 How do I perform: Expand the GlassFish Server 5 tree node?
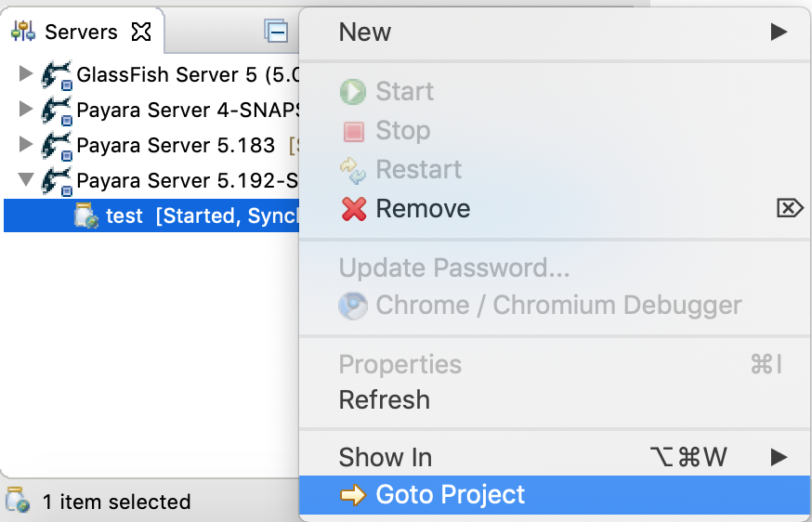[25, 74]
